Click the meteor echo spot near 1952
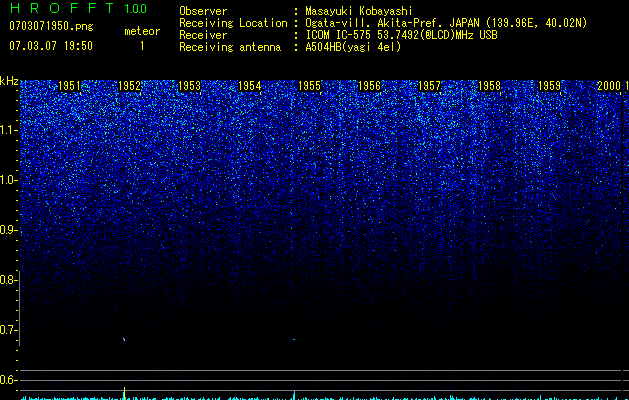 click(124, 339)
